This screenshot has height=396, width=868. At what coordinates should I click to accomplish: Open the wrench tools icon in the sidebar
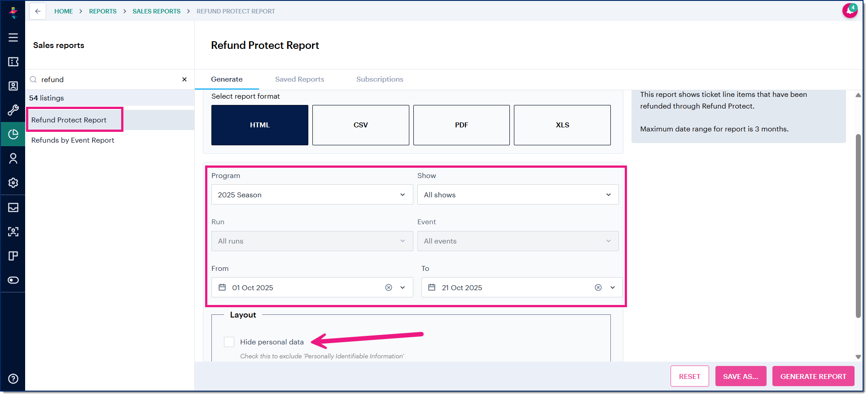[13, 110]
